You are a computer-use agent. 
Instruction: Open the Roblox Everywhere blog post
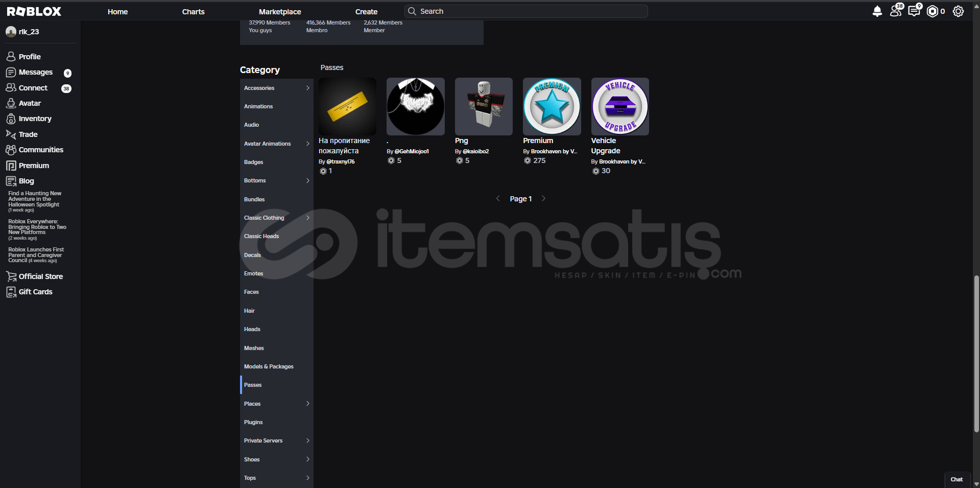click(x=37, y=229)
